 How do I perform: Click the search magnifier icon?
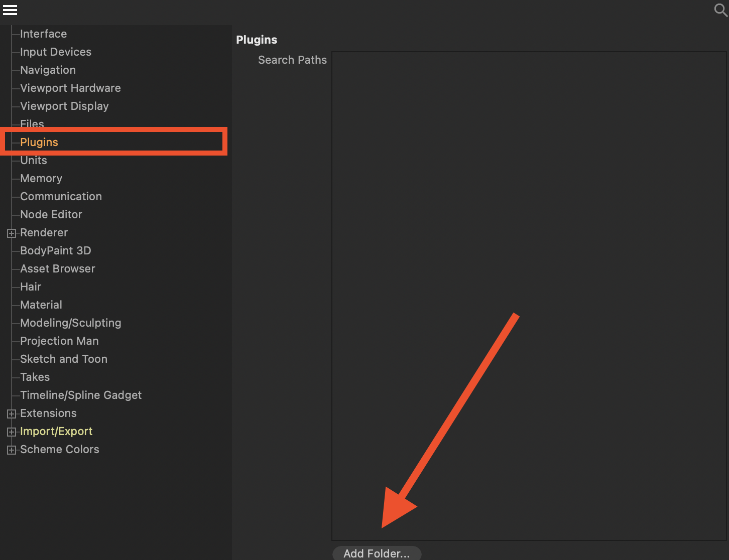click(x=720, y=10)
